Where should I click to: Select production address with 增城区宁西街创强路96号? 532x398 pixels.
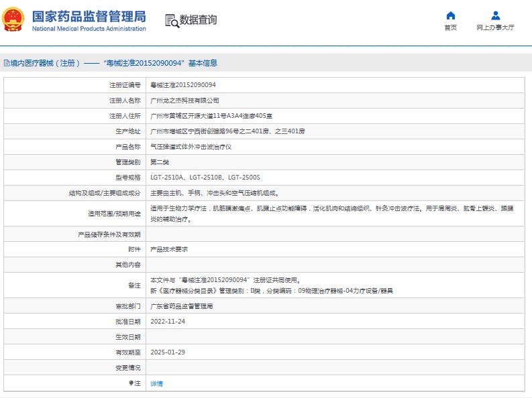(x=227, y=131)
